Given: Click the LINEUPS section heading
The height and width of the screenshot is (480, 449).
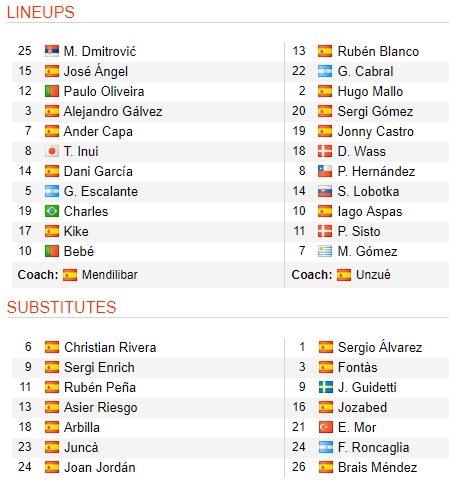Looking at the screenshot, I should click(41, 12).
